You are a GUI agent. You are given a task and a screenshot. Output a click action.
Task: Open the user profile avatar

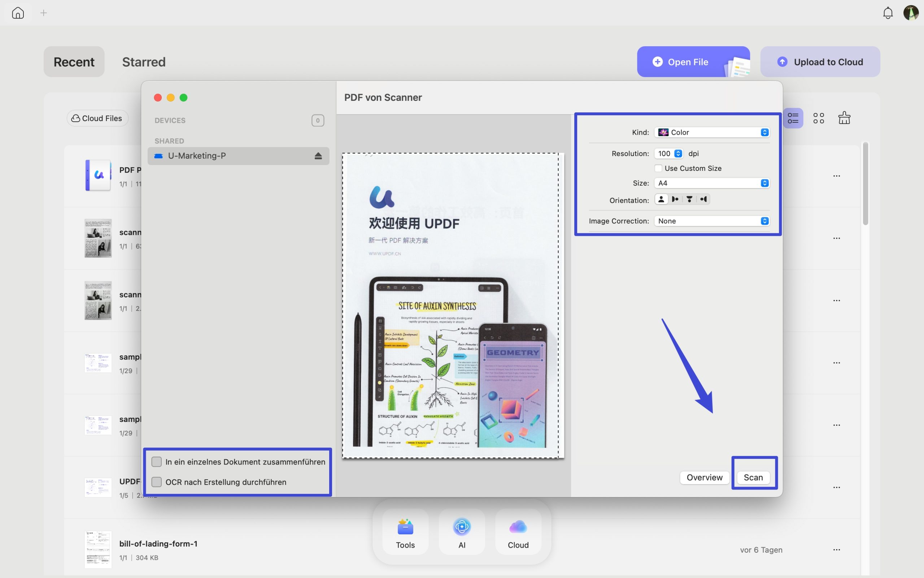pos(911,13)
